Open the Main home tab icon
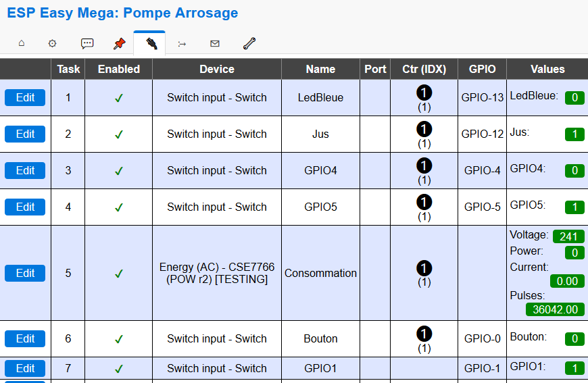This screenshot has width=588, height=383. click(x=21, y=43)
